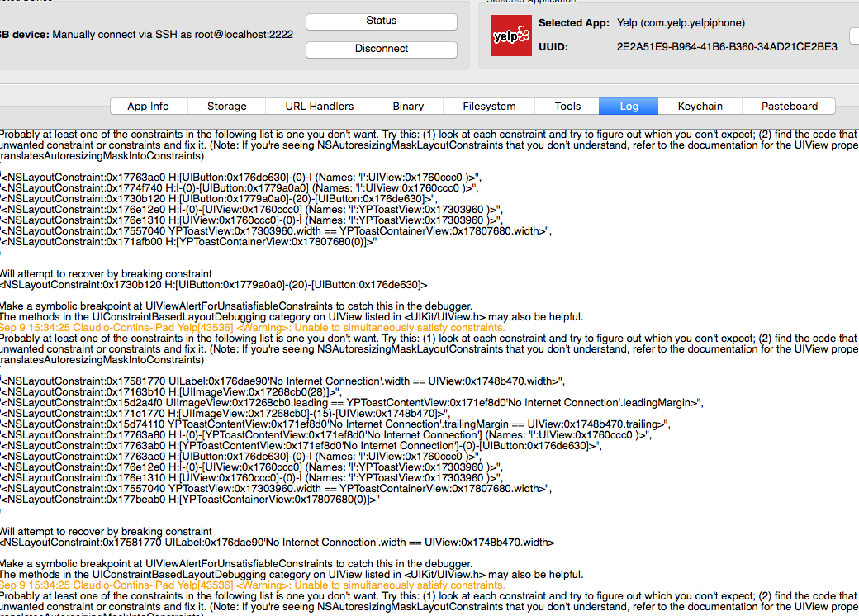Click the log line NSLayoutConstraint:0x15d74110
The image size is (859, 616).
[x=335, y=424]
